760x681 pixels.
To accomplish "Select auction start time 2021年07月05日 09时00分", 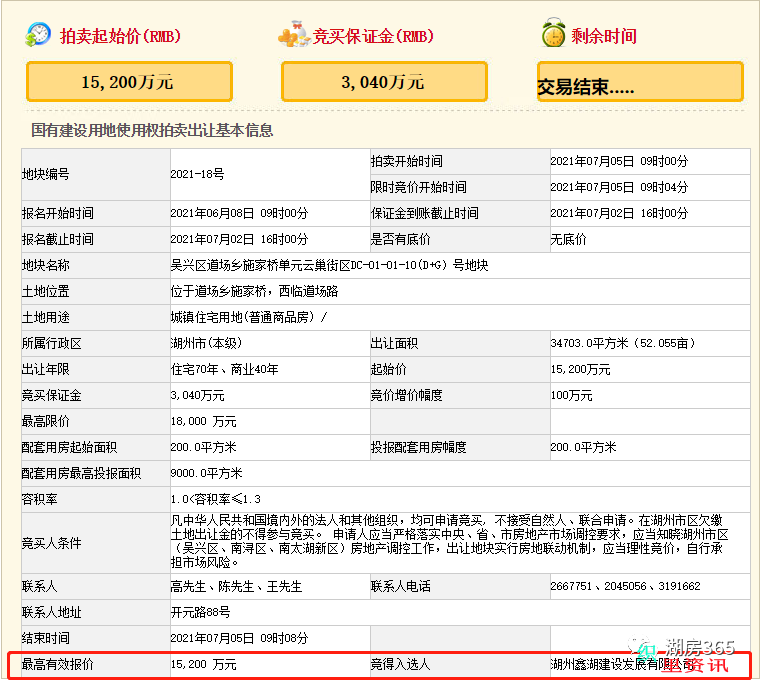I will 619,161.
